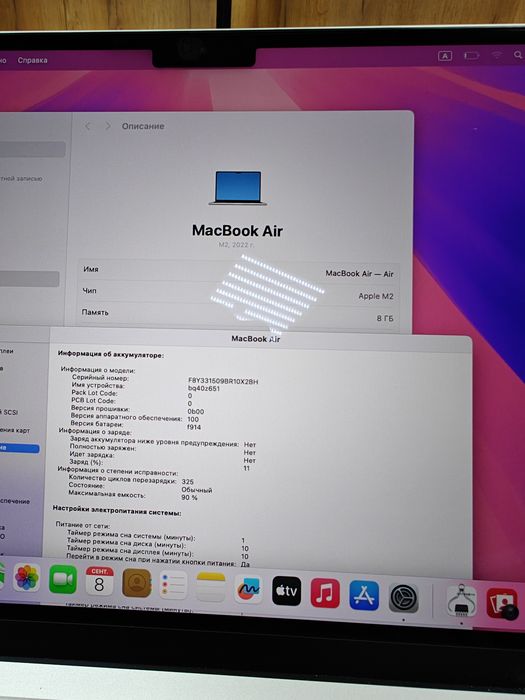Viewport: 525px width, 700px height.
Task: Click the 'Количество циклов перезарядки:' label
Action: point(122,479)
